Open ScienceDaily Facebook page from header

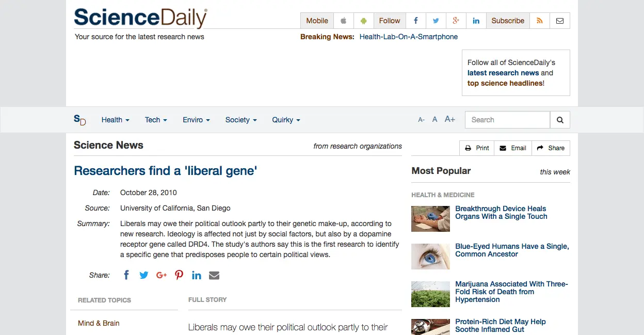(x=415, y=21)
